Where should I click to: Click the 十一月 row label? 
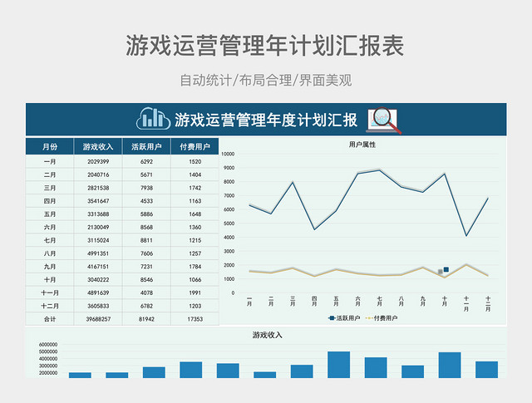[x=50, y=292]
